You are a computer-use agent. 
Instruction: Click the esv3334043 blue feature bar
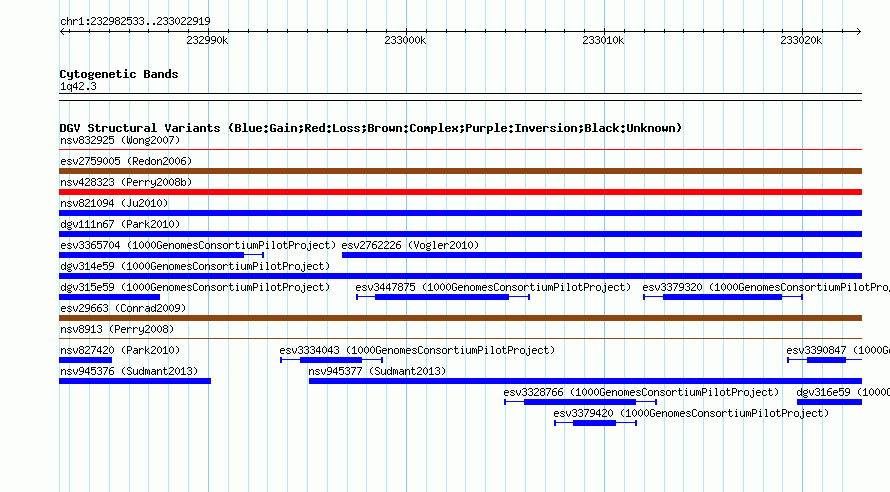(x=331, y=360)
